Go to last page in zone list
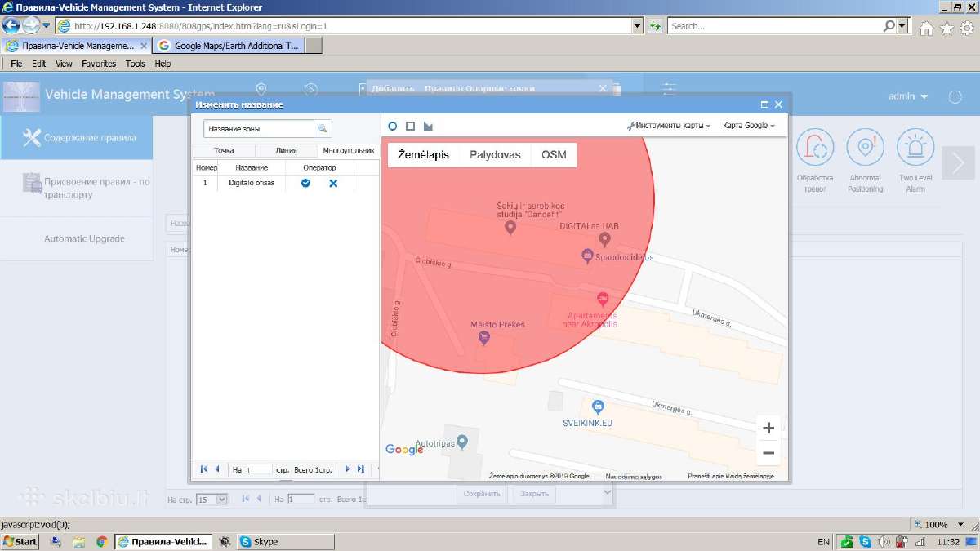Screen dimensions: 980x551 point(361,469)
